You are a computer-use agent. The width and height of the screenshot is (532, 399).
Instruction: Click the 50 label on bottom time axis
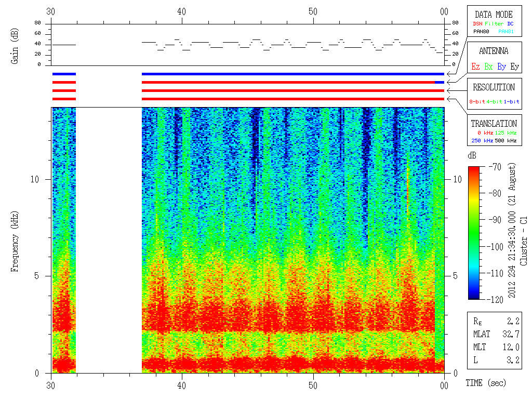(x=313, y=386)
